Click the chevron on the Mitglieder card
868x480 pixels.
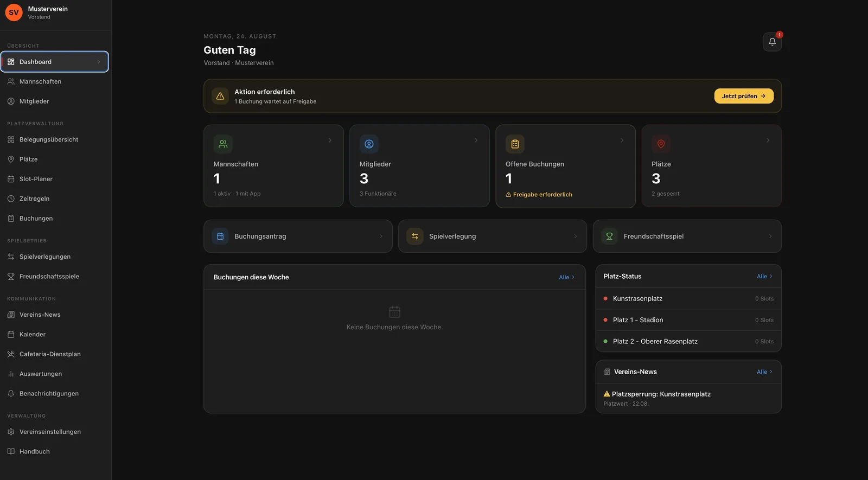pos(476,140)
